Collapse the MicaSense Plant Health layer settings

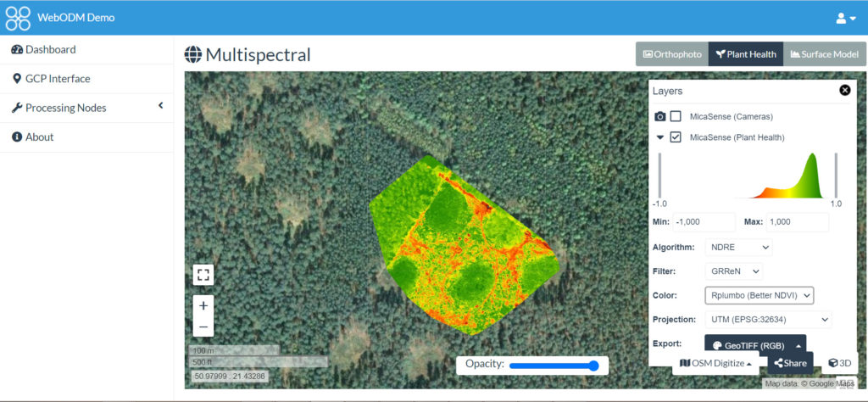(660, 137)
